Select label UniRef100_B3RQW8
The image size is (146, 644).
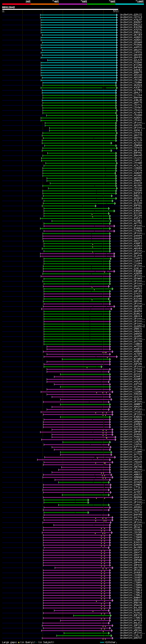(131, 271)
